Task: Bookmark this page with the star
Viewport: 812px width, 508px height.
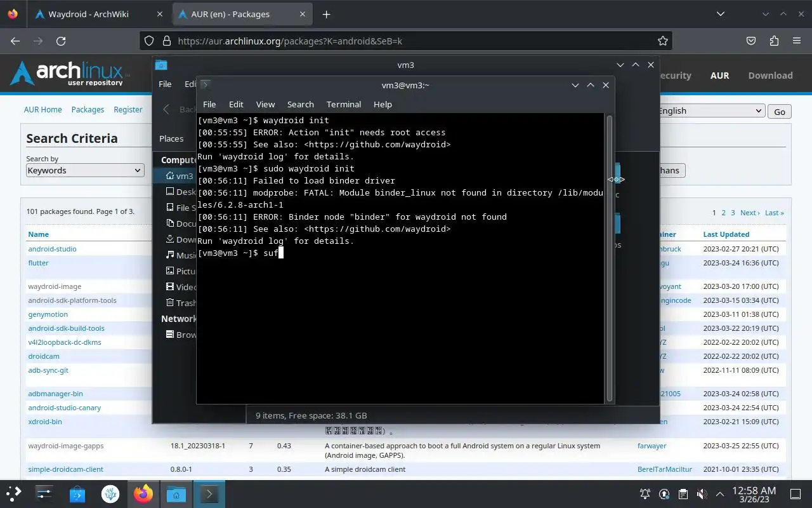Action: pos(663,41)
